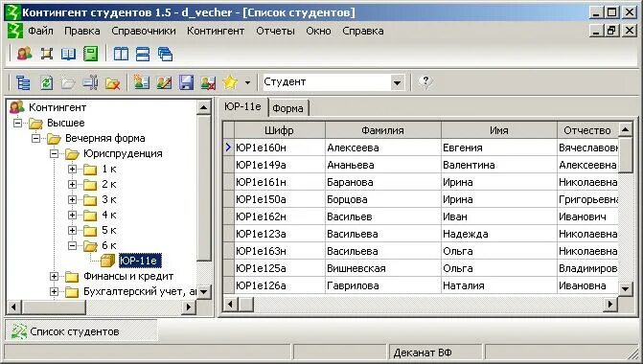Viewport: 643px width, 364px height.
Task: Open the Контингент menu
Action: click(216, 32)
